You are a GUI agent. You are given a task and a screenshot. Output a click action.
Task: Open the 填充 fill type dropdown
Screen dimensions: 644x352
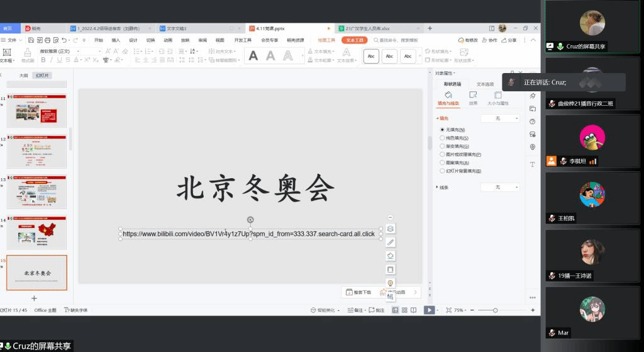[501, 118]
